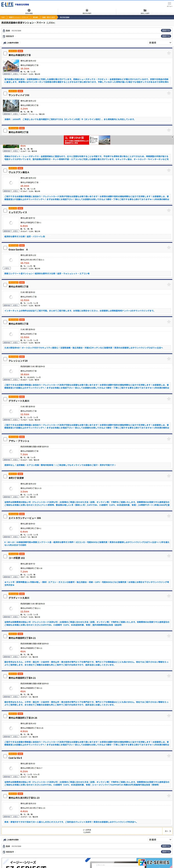Select checkbox for ミュウズプレイス listing
This screenshot has width=174, height=868.
[x=5, y=211]
